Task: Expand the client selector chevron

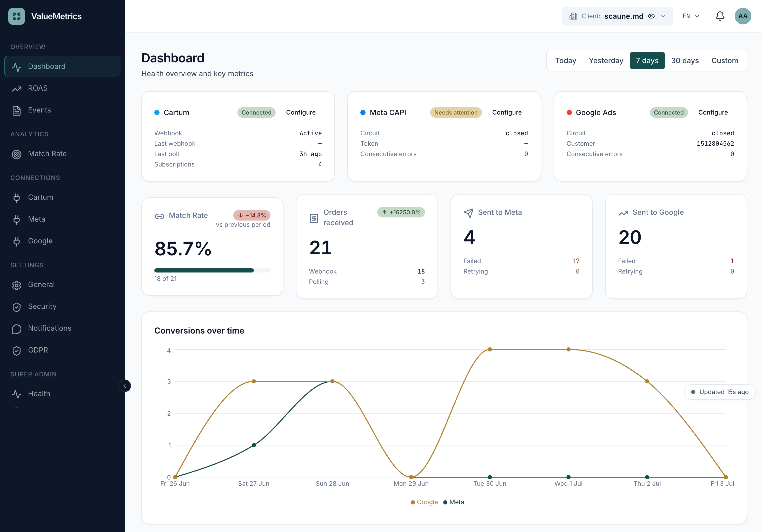Action: 663,16
